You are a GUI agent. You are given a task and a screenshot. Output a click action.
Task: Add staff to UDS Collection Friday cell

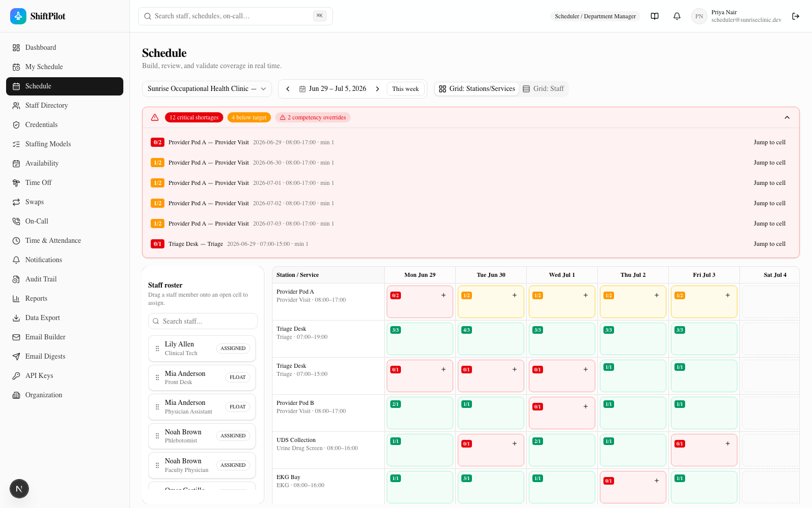(x=728, y=443)
